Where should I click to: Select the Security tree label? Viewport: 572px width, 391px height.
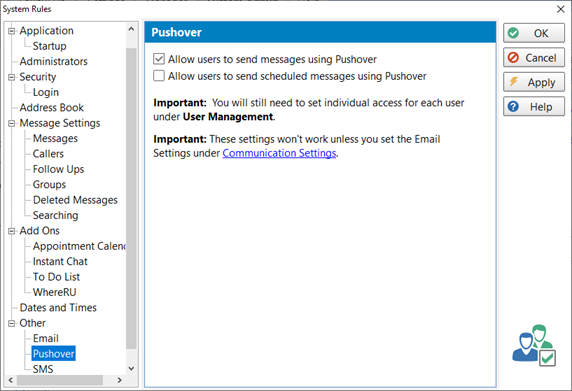click(38, 77)
